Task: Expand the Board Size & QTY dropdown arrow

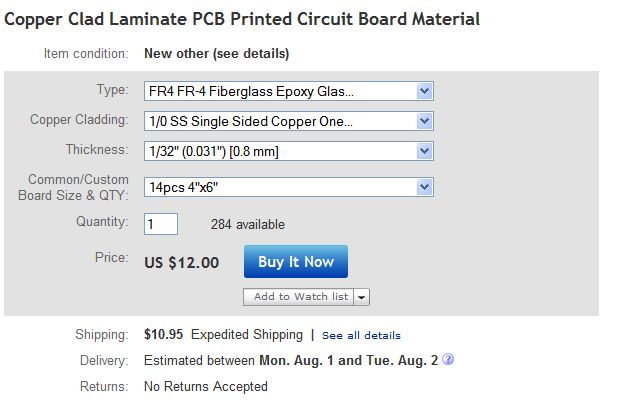Action: [424, 187]
